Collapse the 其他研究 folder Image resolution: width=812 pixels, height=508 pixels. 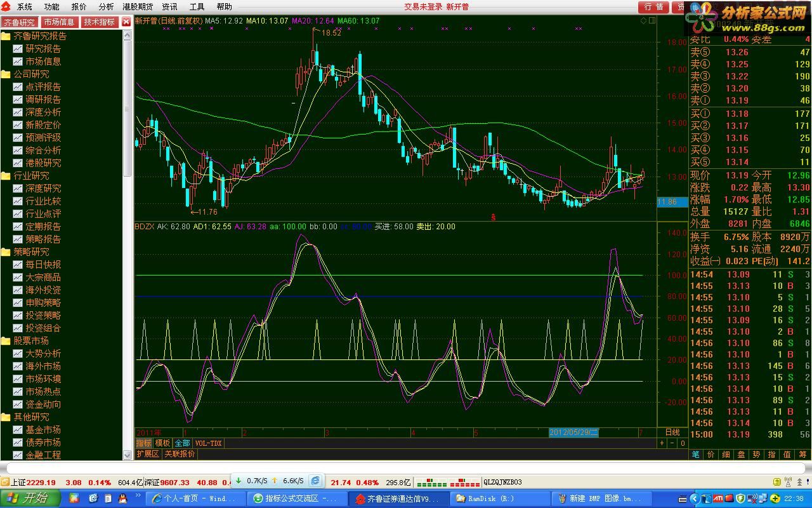click(6, 417)
